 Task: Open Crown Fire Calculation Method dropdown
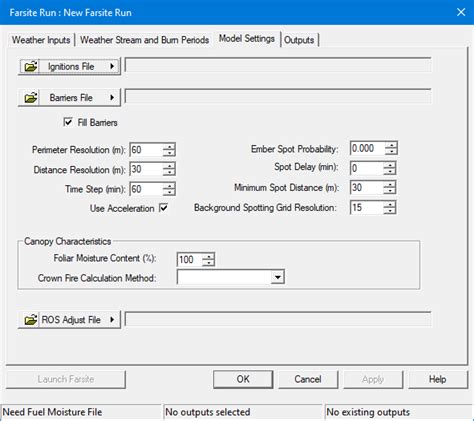(277, 277)
